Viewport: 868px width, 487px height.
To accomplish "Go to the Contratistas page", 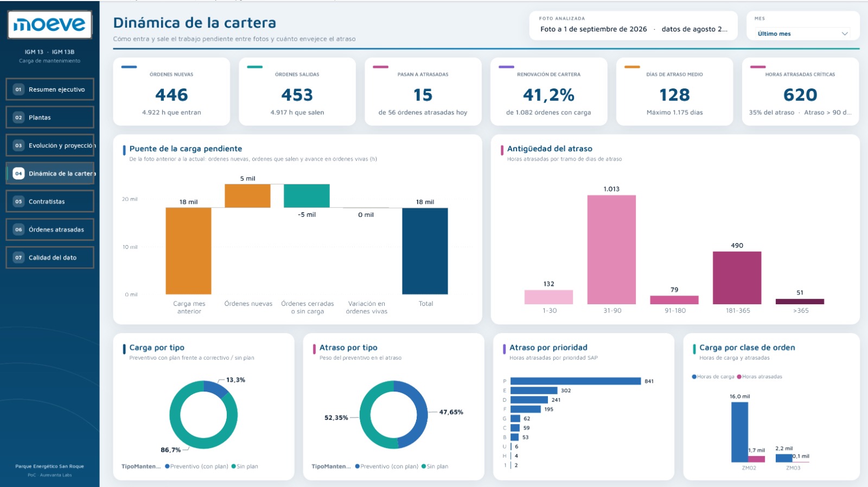I will pyautogui.click(x=50, y=202).
